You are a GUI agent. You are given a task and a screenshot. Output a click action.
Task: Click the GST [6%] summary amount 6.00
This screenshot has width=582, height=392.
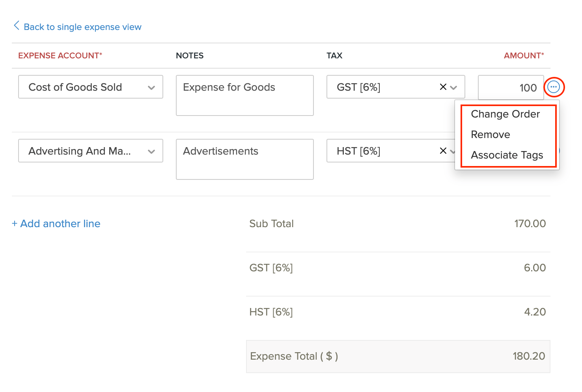pyautogui.click(x=534, y=268)
